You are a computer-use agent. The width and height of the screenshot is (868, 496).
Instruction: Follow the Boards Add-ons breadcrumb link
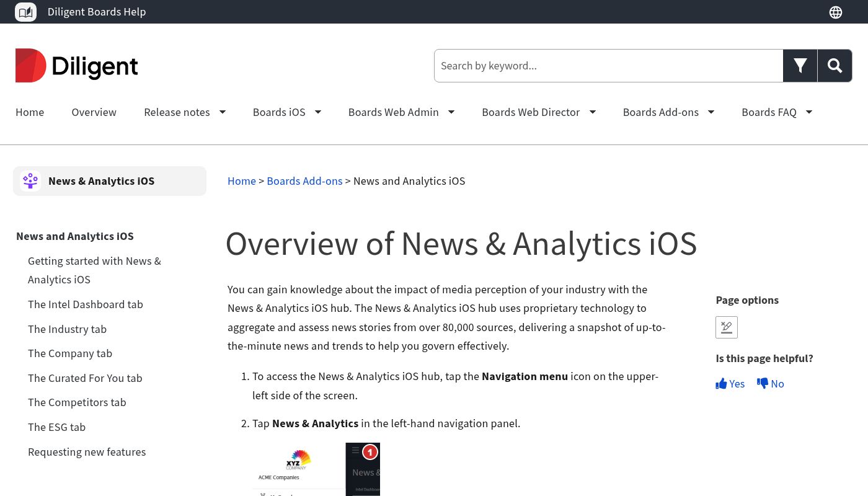[x=304, y=181]
